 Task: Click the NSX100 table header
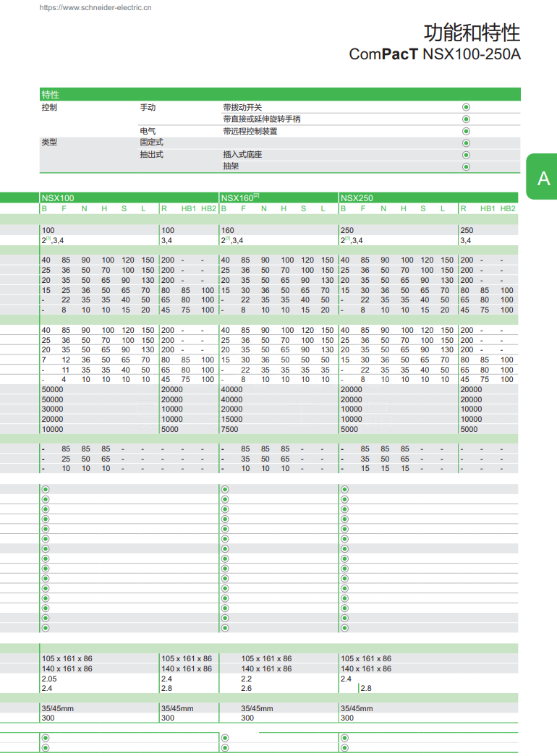[x=58, y=198]
